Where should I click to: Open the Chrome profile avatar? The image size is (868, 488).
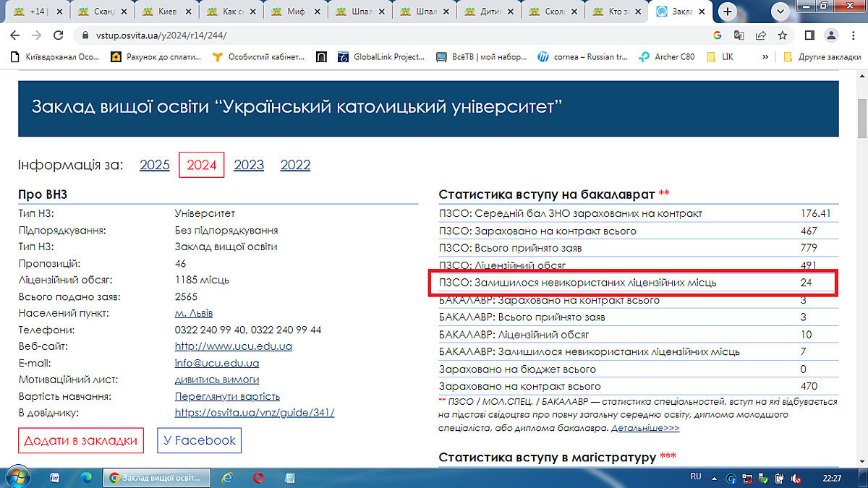pos(832,35)
